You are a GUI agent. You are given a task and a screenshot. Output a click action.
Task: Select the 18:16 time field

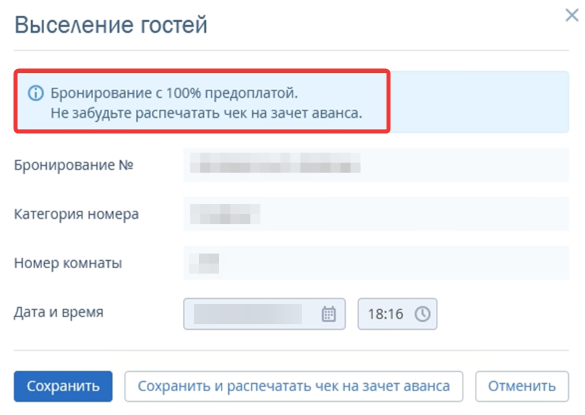point(397,314)
